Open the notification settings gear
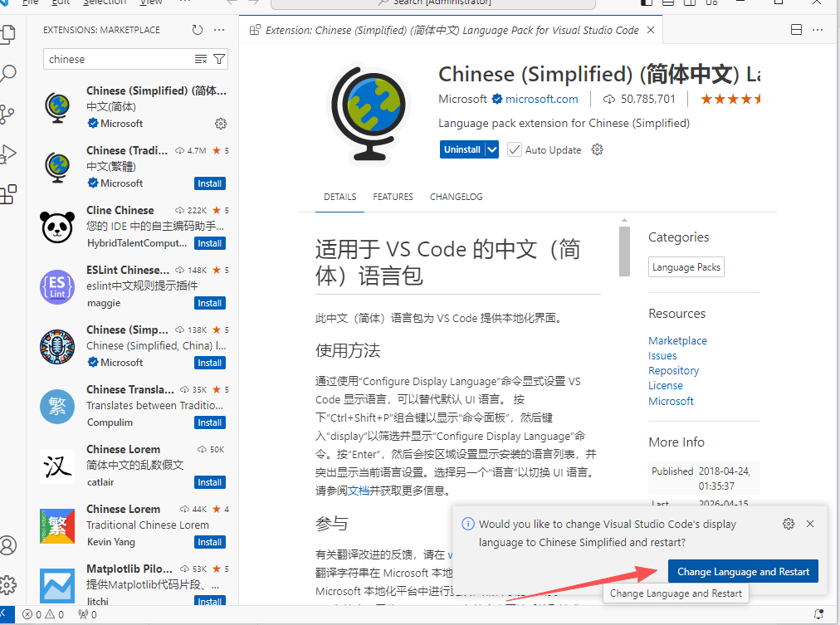 click(788, 524)
